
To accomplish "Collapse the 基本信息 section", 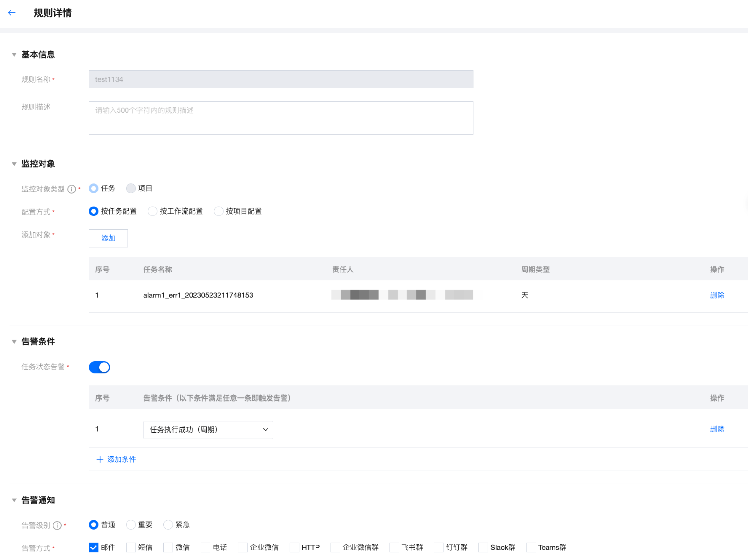I will pos(14,54).
